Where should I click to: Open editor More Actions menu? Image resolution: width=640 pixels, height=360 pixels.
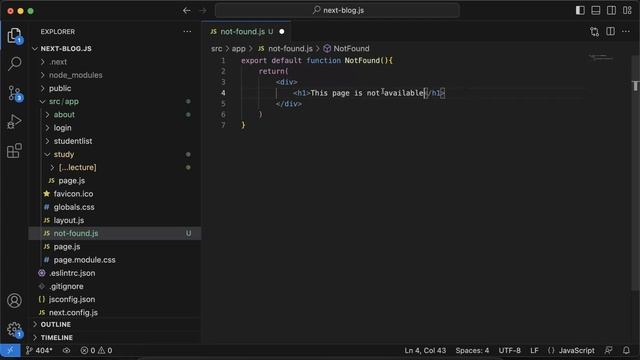(x=626, y=31)
